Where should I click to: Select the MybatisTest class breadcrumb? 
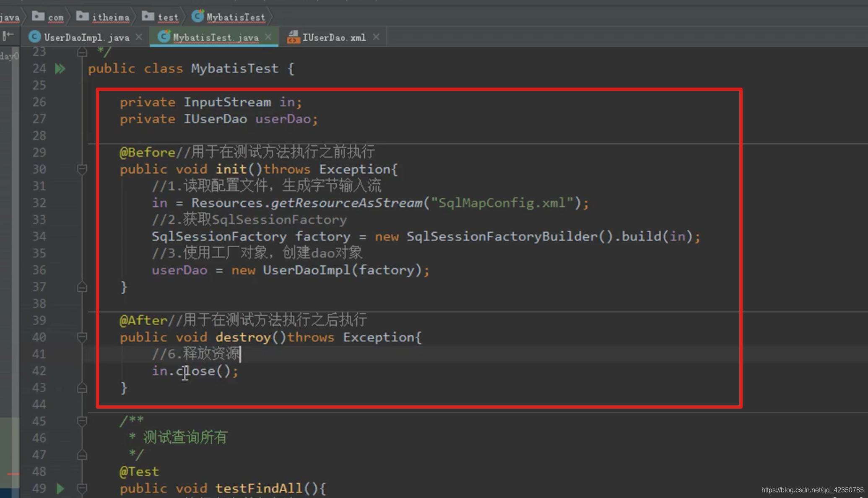229,17
